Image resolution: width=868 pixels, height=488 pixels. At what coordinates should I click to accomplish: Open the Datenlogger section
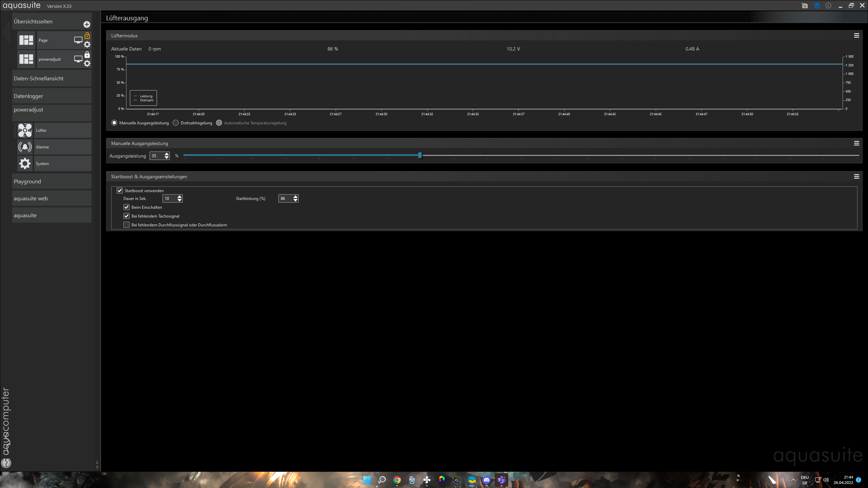click(52, 96)
